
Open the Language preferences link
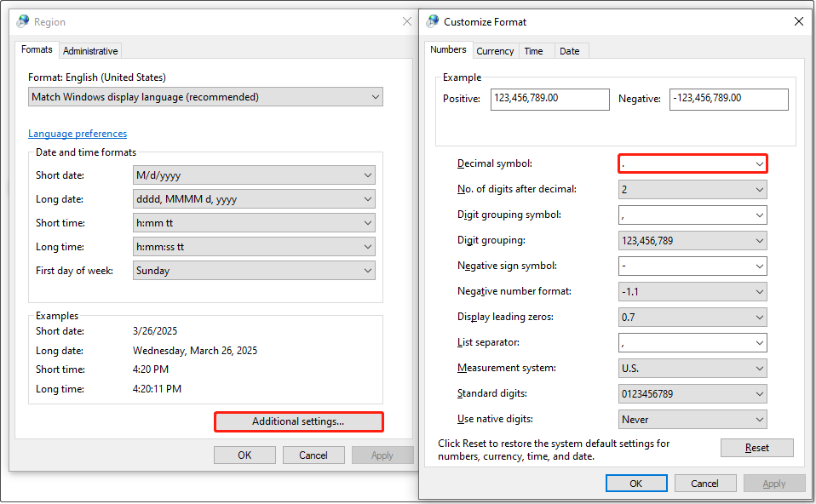(x=78, y=134)
